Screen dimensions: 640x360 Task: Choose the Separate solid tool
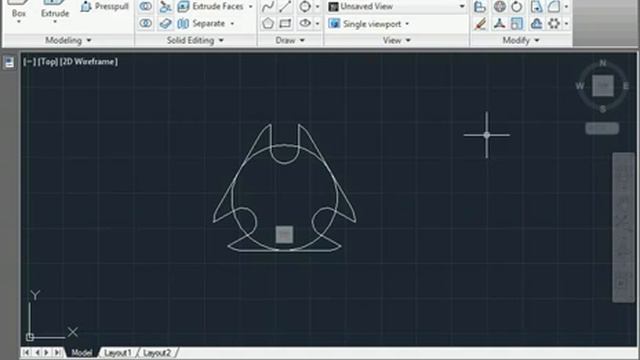(202, 24)
